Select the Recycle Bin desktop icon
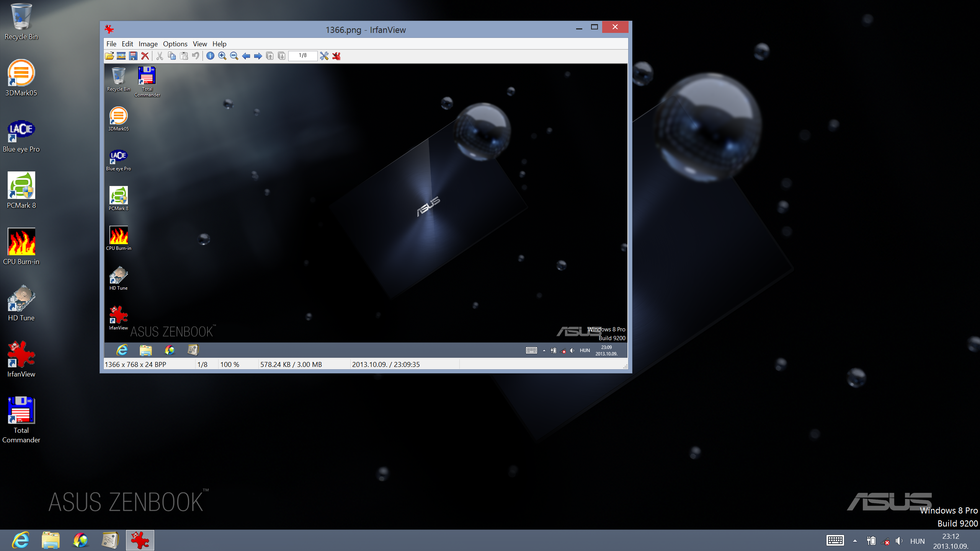 click(x=21, y=22)
